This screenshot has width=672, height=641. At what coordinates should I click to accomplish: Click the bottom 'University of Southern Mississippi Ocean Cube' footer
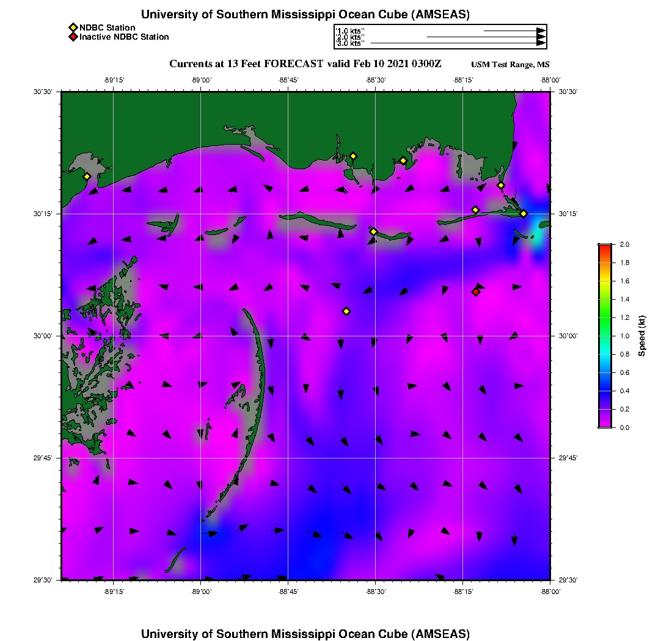coord(305,633)
